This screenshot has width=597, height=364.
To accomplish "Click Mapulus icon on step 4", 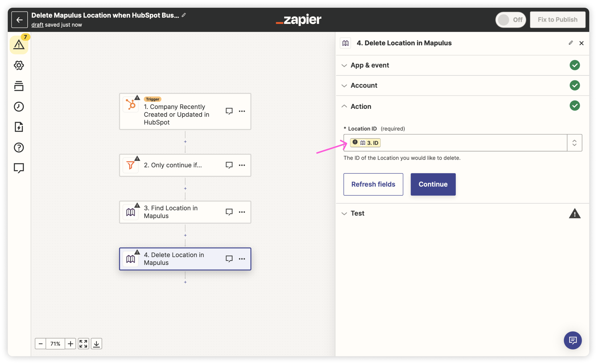I will (x=131, y=259).
